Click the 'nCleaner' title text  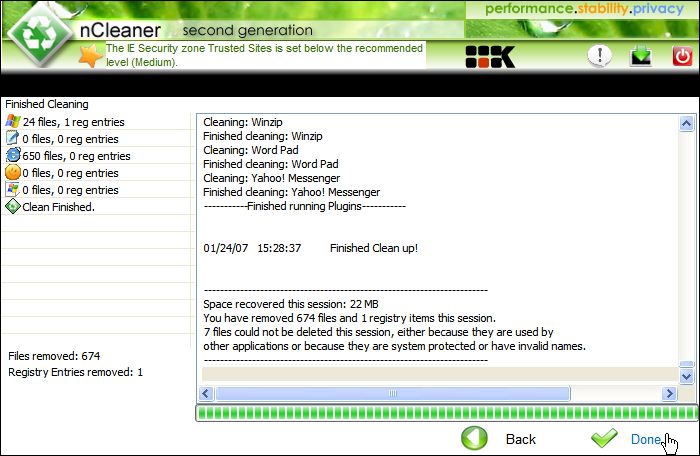coord(120,30)
